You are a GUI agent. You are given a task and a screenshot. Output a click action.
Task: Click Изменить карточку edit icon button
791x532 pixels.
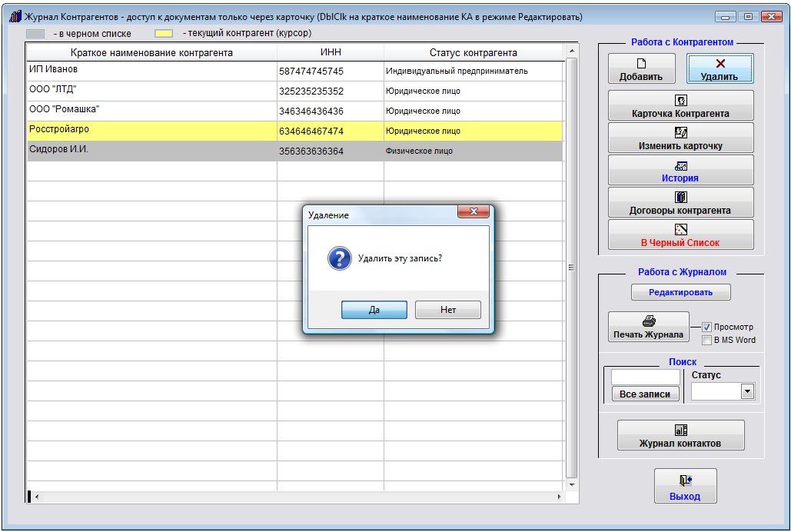coord(680,138)
